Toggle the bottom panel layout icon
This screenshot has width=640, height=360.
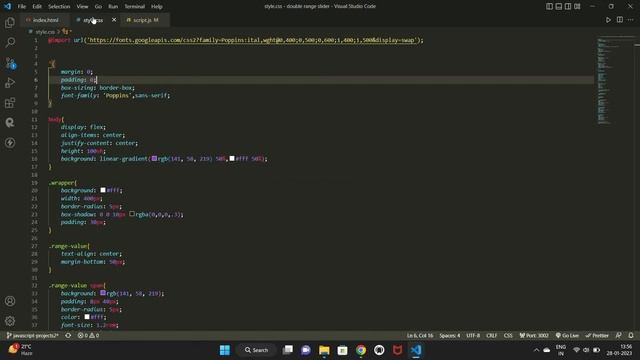(x=559, y=6)
